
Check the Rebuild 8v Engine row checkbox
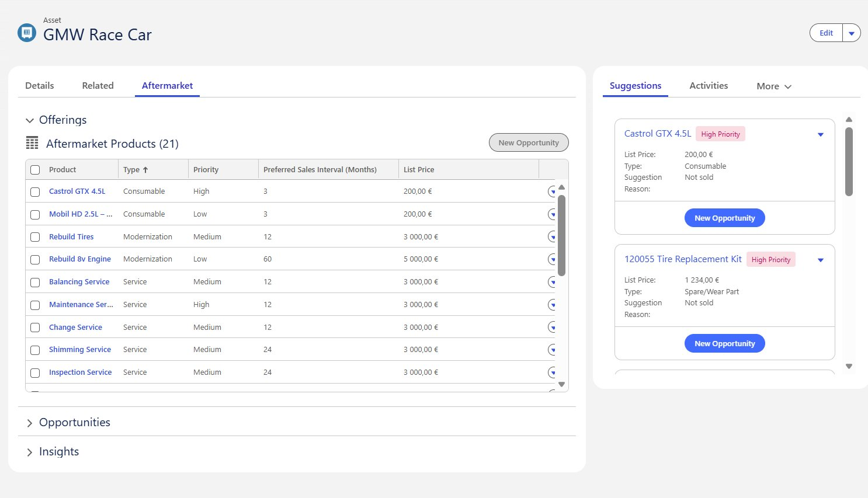(35, 260)
